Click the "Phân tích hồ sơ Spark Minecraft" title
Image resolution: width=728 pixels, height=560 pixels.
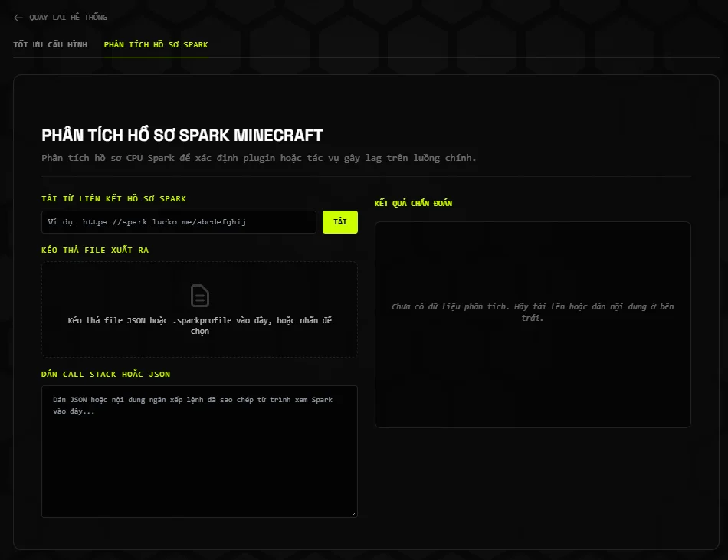click(182, 136)
